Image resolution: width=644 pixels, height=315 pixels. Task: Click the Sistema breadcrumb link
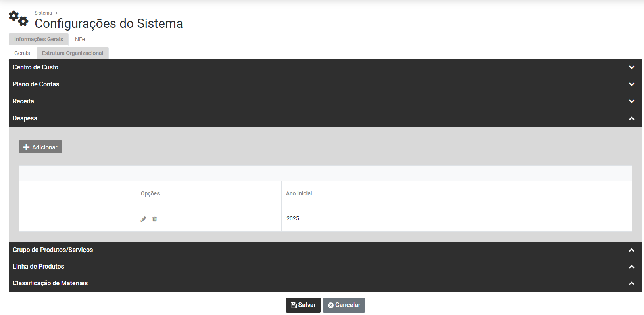(43, 13)
